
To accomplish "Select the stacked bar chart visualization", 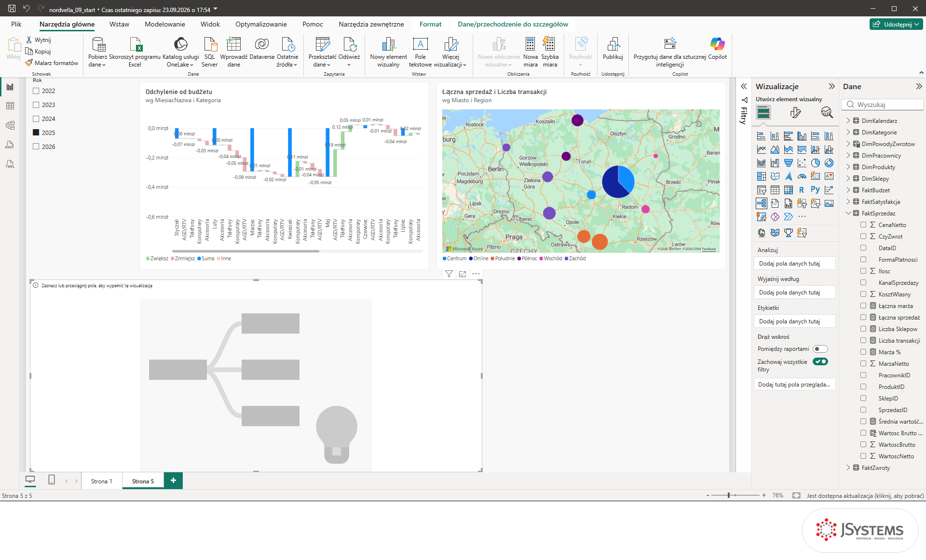I will (761, 136).
